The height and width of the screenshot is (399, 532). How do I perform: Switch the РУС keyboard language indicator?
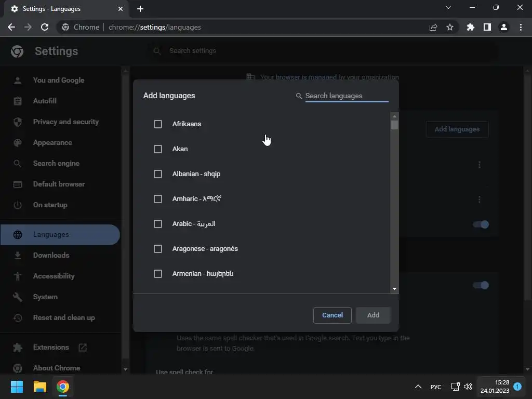click(436, 387)
